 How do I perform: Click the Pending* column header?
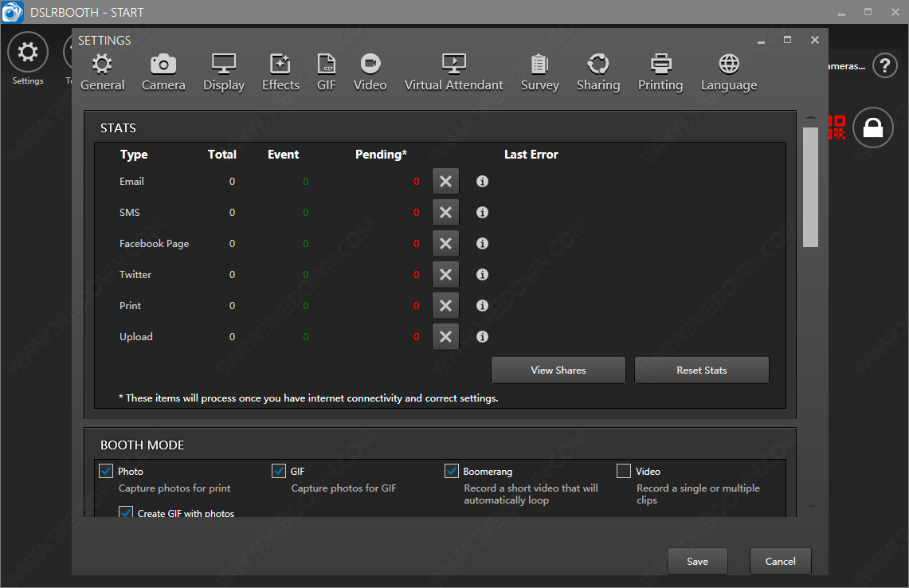[x=381, y=155]
